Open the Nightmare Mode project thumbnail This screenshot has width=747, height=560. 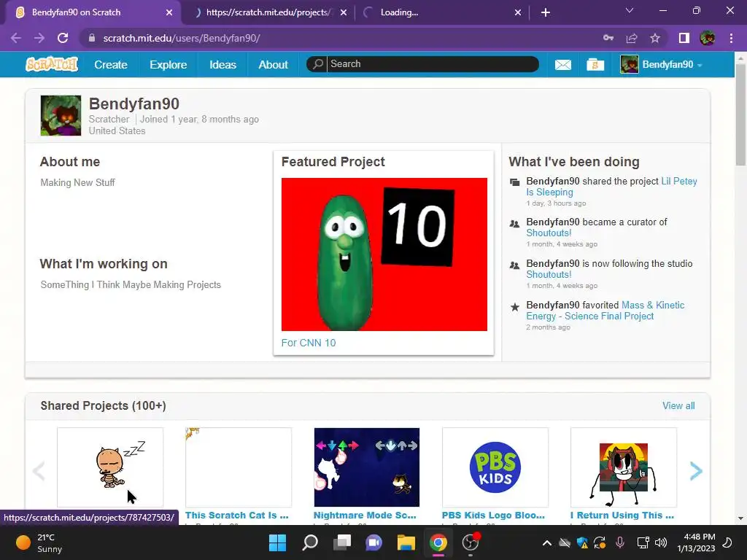coord(367,467)
